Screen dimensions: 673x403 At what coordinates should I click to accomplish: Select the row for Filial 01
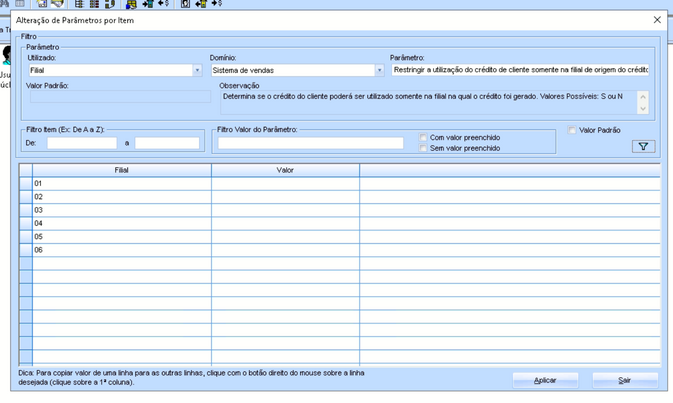[121, 184]
